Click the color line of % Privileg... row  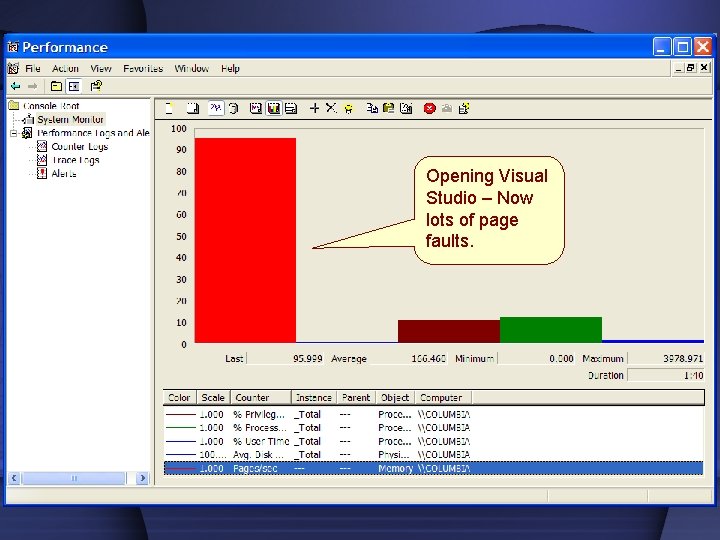coord(180,414)
